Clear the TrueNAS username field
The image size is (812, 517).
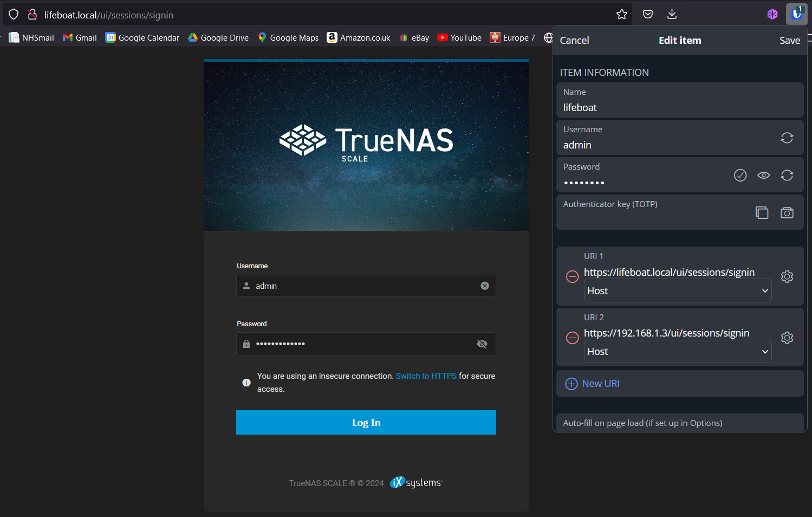pos(485,286)
